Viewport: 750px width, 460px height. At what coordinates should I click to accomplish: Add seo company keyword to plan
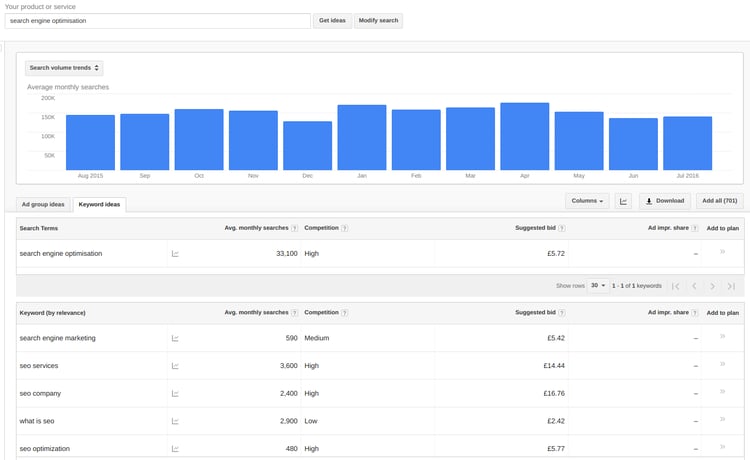(723, 393)
